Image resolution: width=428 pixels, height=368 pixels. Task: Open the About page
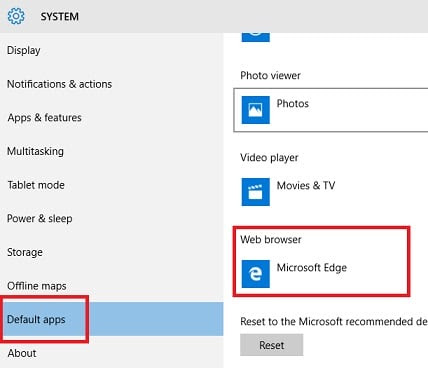point(112,353)
